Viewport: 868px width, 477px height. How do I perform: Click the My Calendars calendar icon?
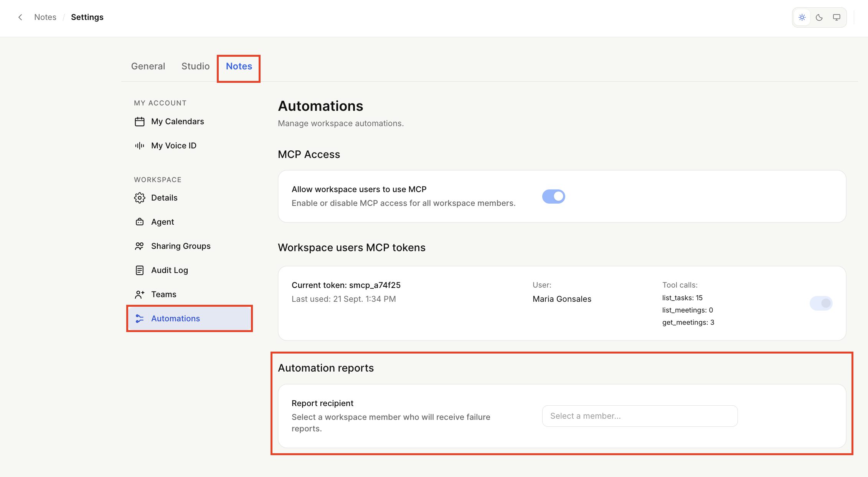click(x=140, y=122)
